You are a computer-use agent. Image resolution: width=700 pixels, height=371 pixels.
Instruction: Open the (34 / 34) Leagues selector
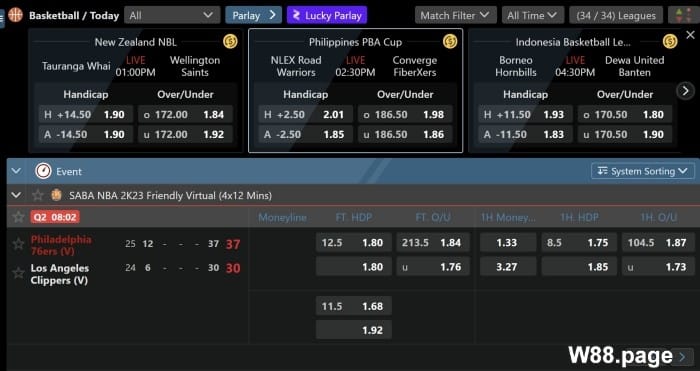click(616, 15)
